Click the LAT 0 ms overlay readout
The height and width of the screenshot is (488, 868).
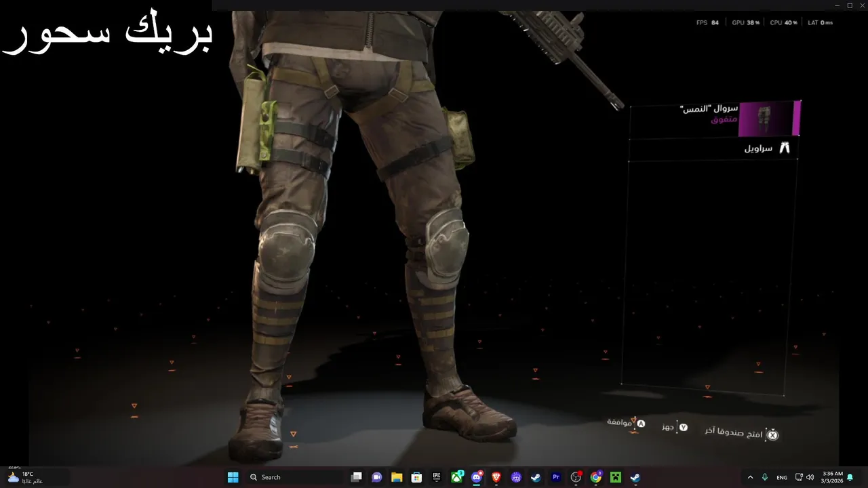[821, 22]
